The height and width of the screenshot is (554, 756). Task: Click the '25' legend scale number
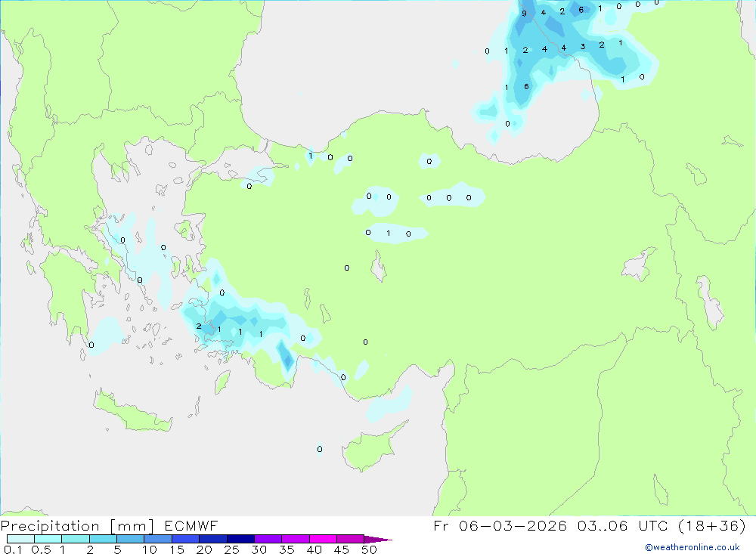[231, 549]
